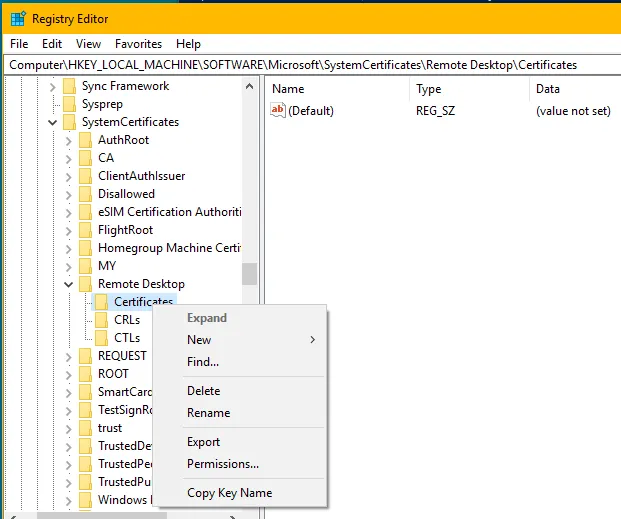Image resolution: width=621 pixels, height=519 pixels.
Task: Expand the ClientAuthIssuer key
Action: tap(68, 176)
